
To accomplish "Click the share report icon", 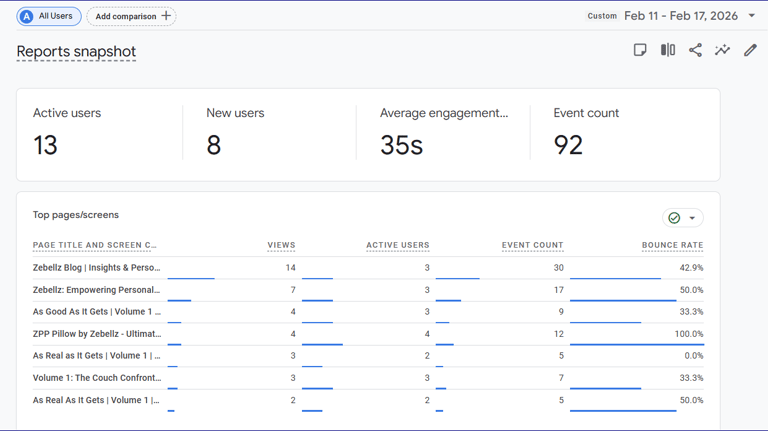I will (695, 50).
